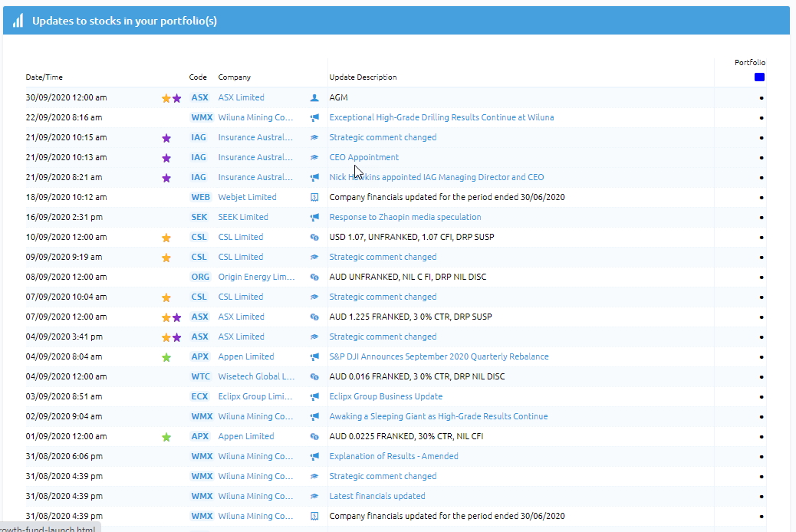Open the Webjet Limited company link
The image size is (796, 532).
point(247,197)
